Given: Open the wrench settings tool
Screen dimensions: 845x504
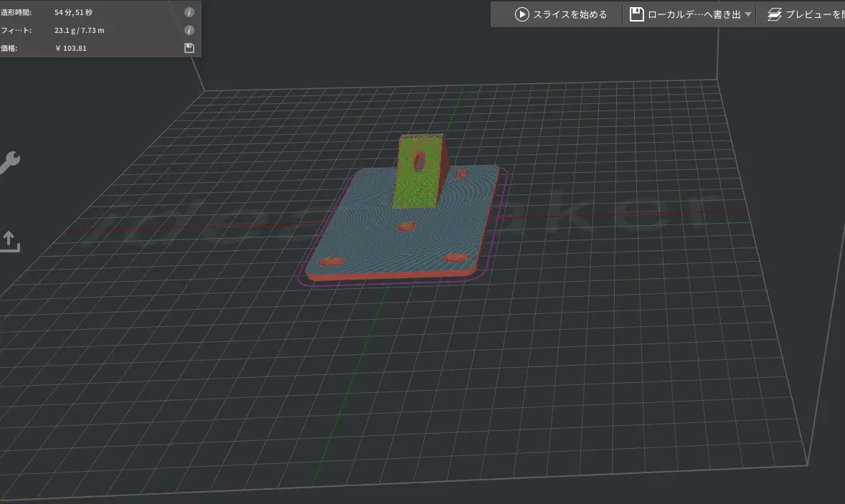Looking at the screenshot, I should [x=8, y=163].
